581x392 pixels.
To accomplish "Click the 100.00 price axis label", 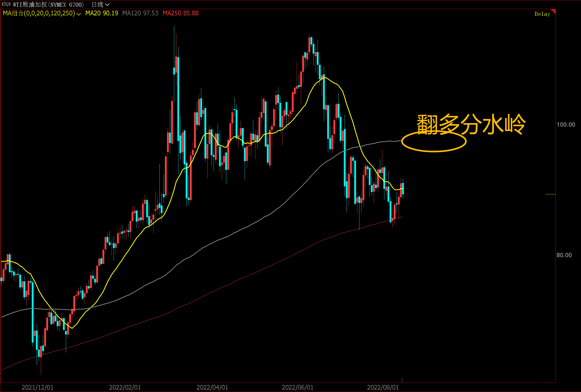I will click(x=566, y=125).
